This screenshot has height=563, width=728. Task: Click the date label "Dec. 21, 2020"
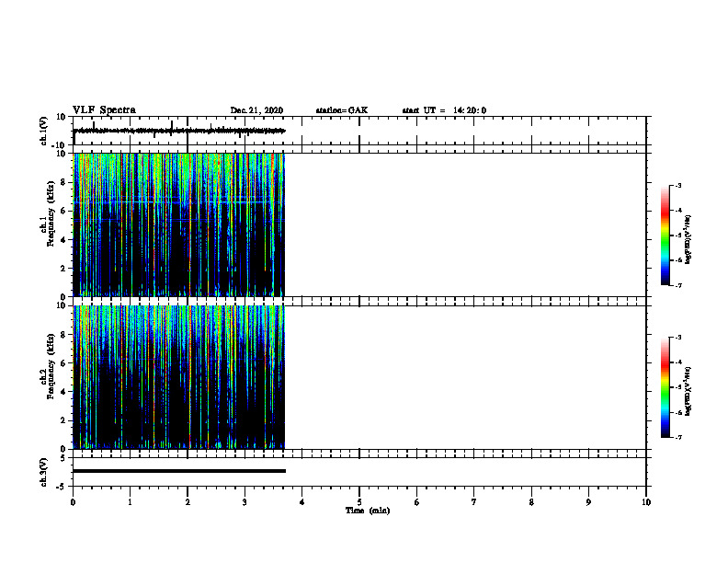pyautogui.click(x=256, y=110)
